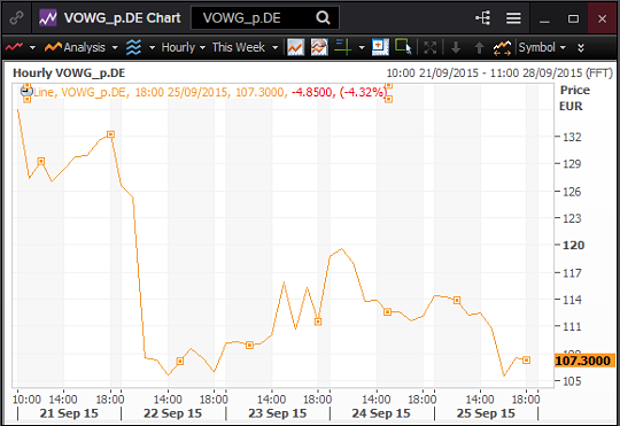Click the search magnifier icon
Image resolution: width=620 pixels, height=426 pixels.
click(322, 18)
